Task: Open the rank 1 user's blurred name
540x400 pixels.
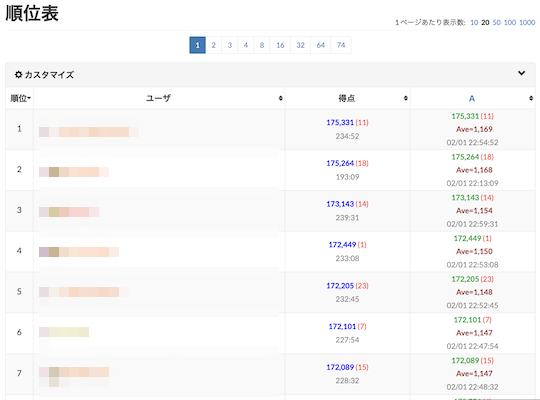Action: tap(89, 132)
